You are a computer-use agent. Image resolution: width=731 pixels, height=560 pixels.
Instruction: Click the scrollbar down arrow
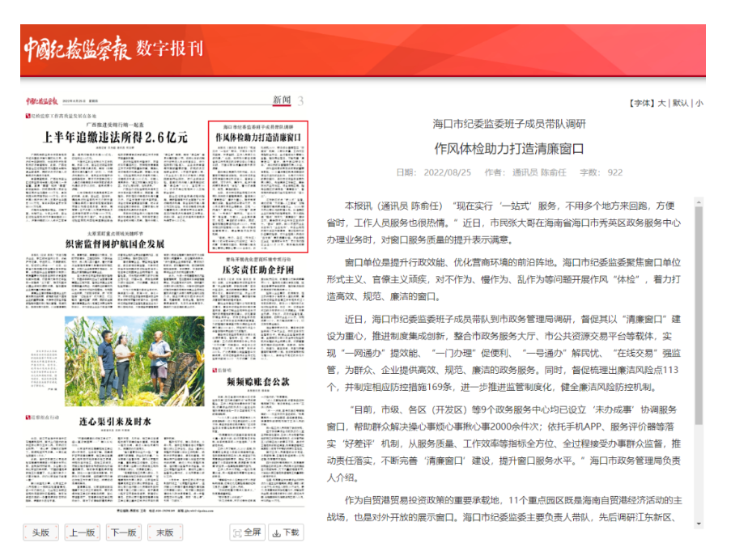click(x=699, y=524)
